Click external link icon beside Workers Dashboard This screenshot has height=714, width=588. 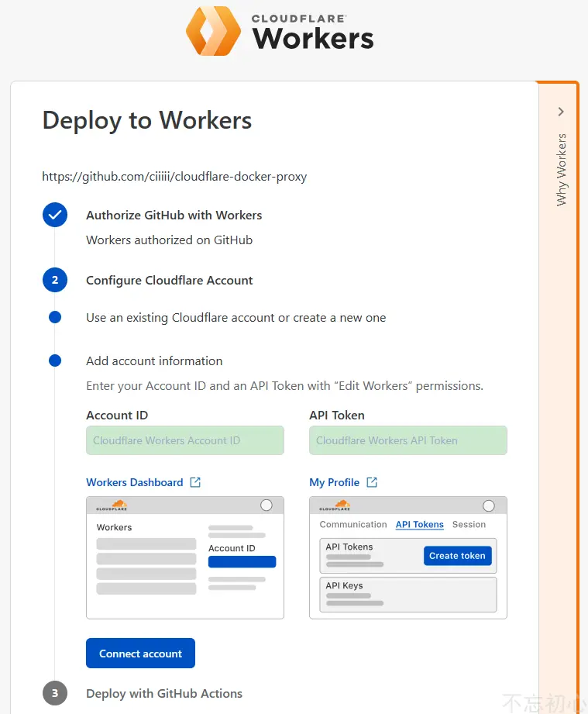(195, 482)
